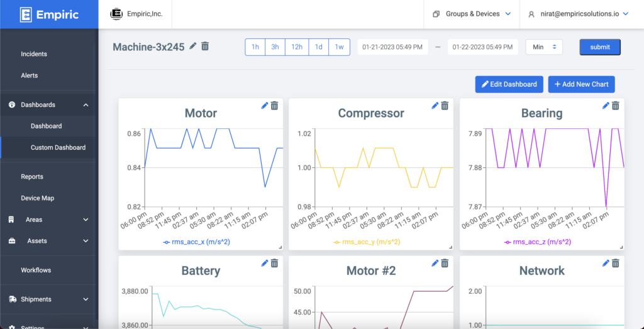Expand the Shipments menu chevron
The width and height of the screenshot is (644, 329).
[x=86, y=299]
